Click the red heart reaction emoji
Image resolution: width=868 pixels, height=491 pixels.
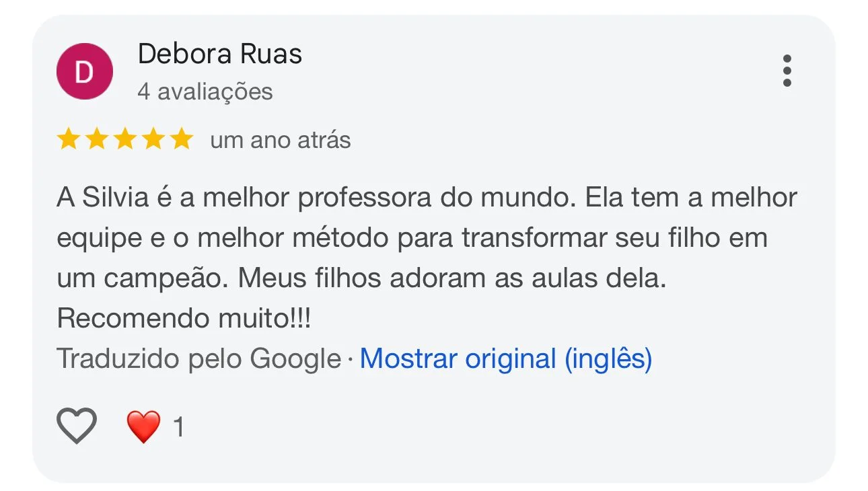pos(143,426)
